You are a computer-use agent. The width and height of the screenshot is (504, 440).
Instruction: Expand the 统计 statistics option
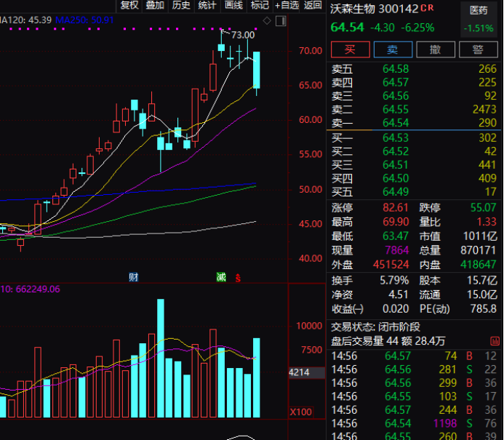(207, 5)
